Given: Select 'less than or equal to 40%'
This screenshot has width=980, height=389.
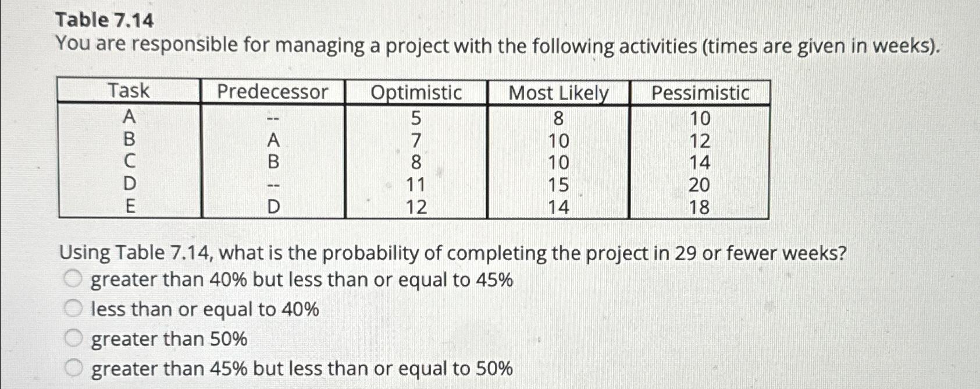Looking at the screenshot, I should pyautogui.click(x=73, y=309).
